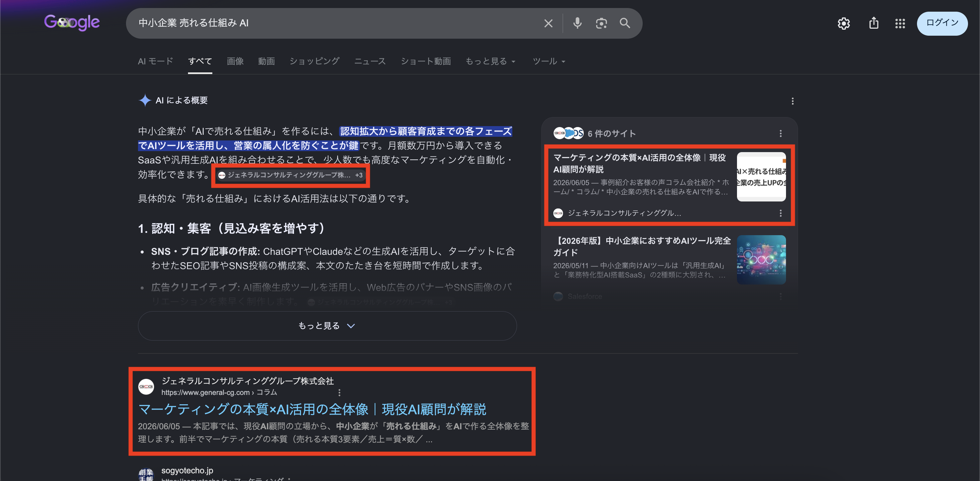Screen dimensions: 980x481
Task: Switch to the AI モード tab
Action: (x=155, y=61)
